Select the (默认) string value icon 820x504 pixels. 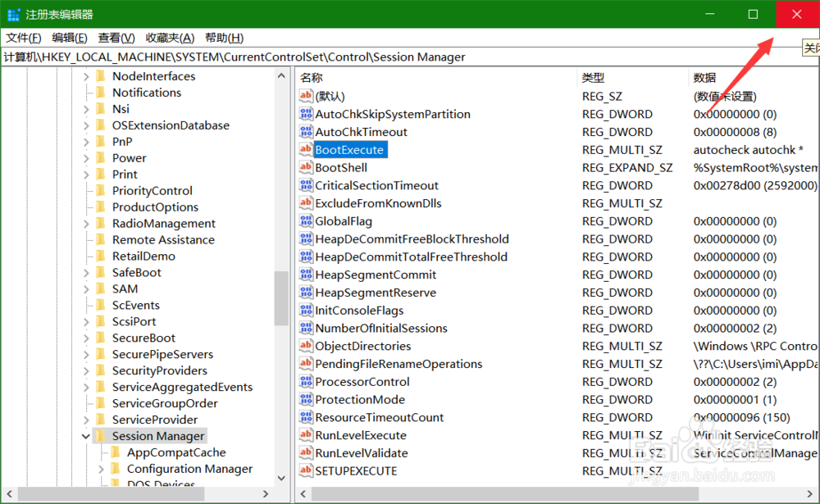point(306,96)
